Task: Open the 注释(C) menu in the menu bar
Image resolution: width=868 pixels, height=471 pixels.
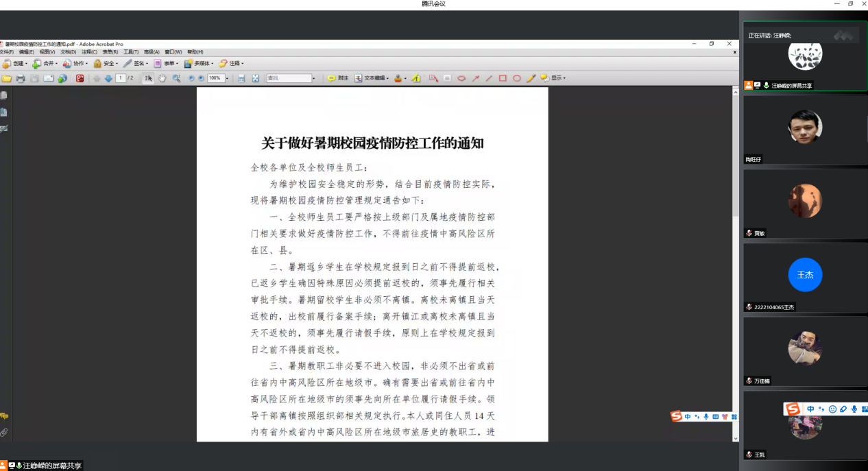Action: pos(89,52)
